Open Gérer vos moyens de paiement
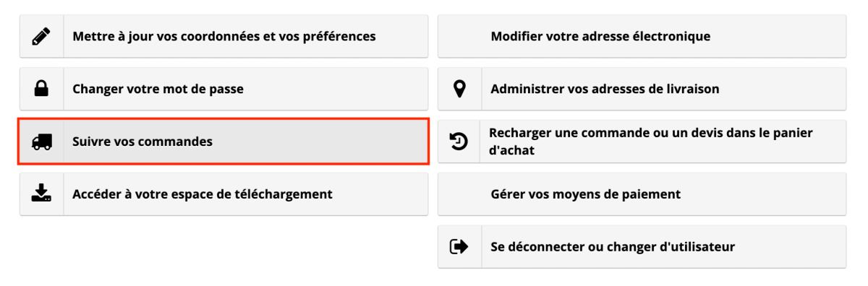 (x=642, y=194)
